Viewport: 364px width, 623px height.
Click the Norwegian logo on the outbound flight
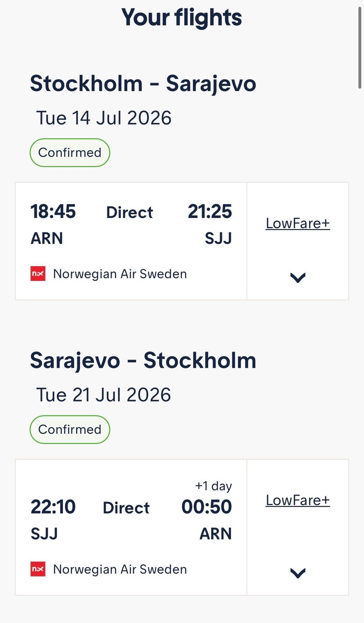click(38, 274)
